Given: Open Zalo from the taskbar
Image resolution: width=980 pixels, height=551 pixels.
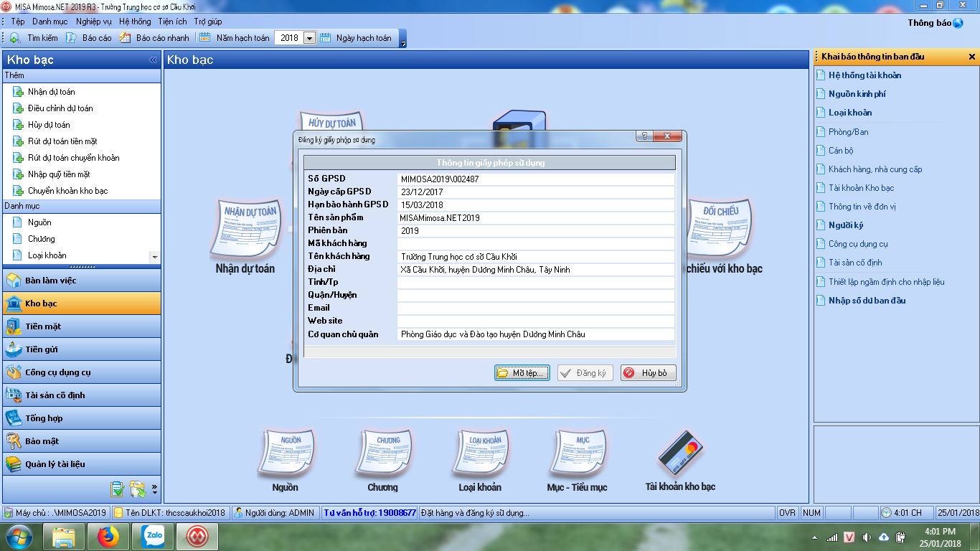Looking at the screenshot, I should coord(153,537).
